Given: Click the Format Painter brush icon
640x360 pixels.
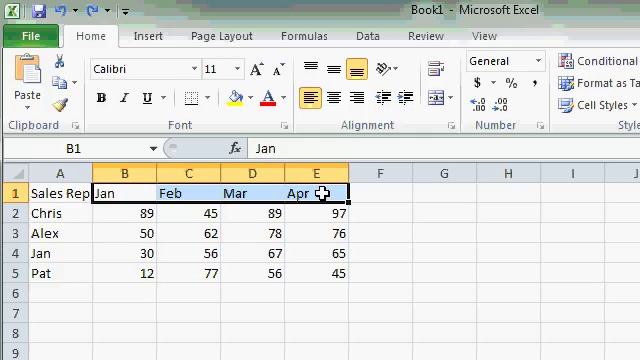Looking at the screenshot, I should coord(60,105).
